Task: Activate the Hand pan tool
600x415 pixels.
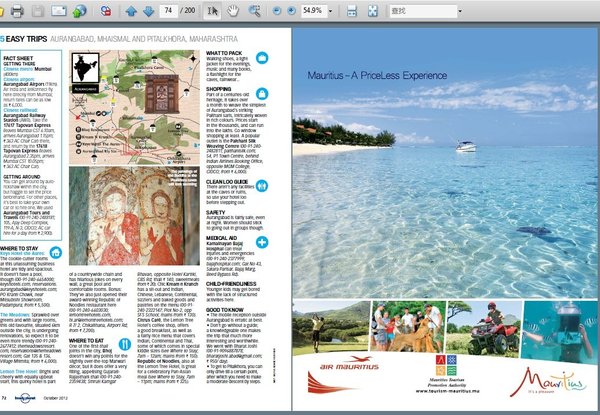Action: 233,11
